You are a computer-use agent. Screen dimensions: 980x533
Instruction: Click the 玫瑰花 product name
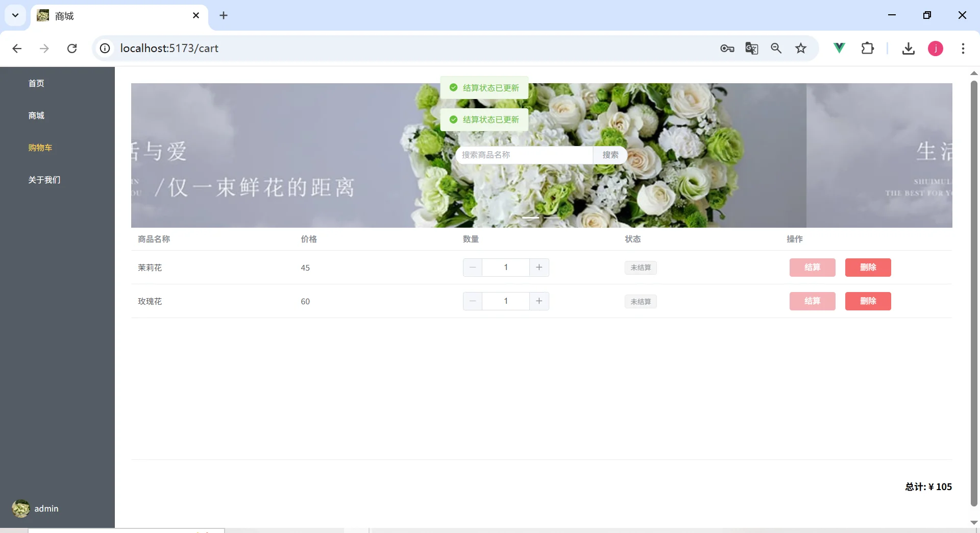(150, 301)
